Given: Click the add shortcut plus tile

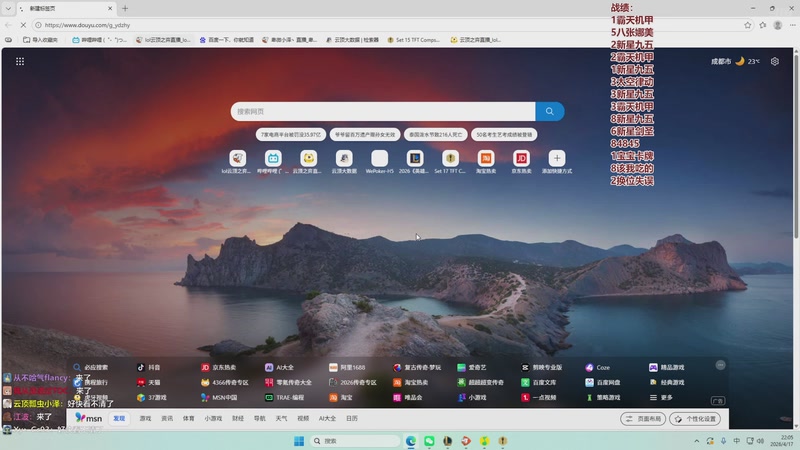Looking at the screenshot, I should pyautogui.click(x=557, y=159).
